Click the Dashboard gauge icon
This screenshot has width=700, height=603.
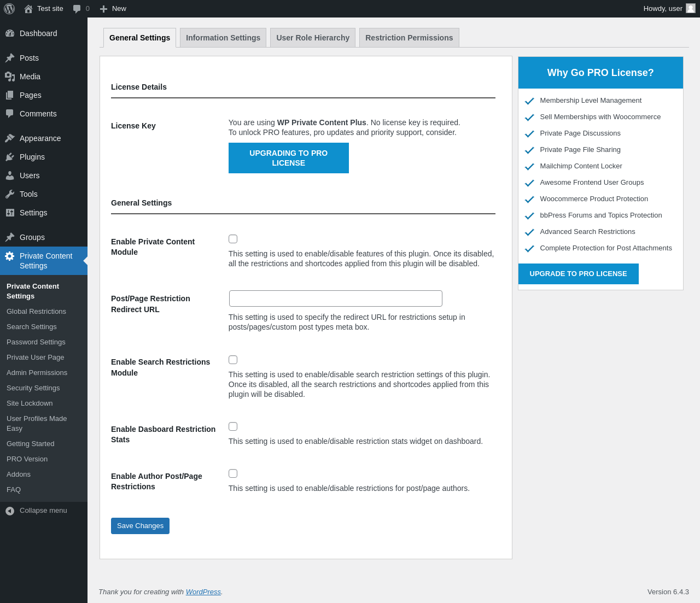click(x=10, y=33)
